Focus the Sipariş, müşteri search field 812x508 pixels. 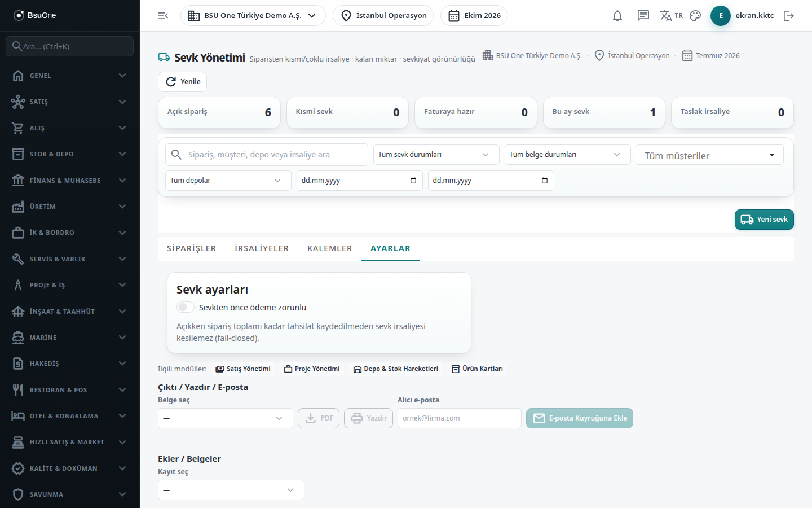267,155
